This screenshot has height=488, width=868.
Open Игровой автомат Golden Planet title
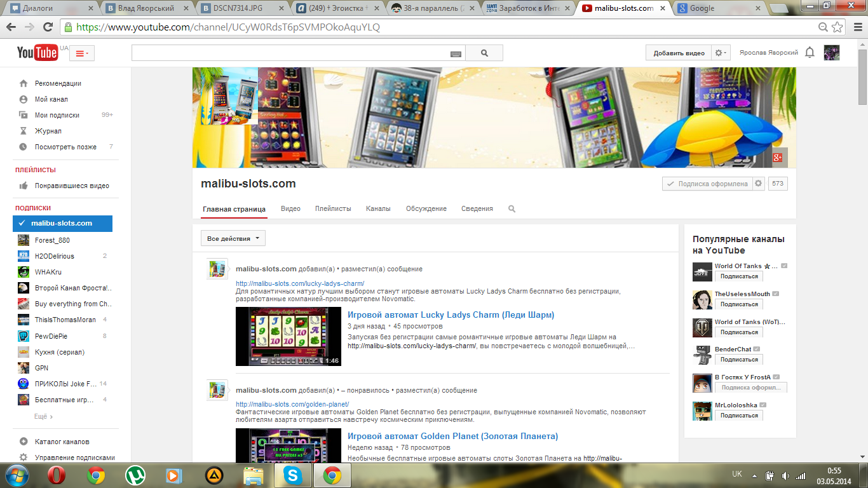tap(452, 436)
